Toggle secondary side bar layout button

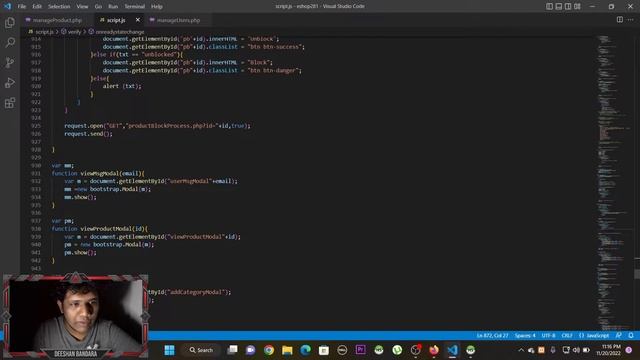tap(568, 7)
